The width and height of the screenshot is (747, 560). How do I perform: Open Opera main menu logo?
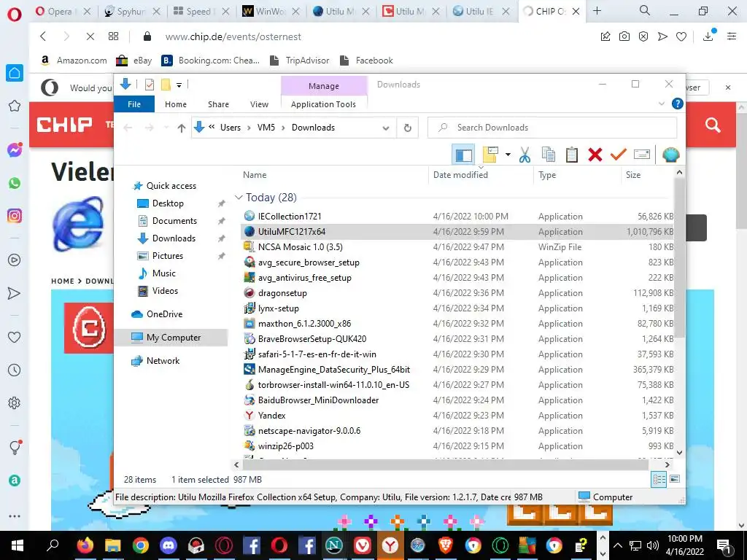[15, 14]
